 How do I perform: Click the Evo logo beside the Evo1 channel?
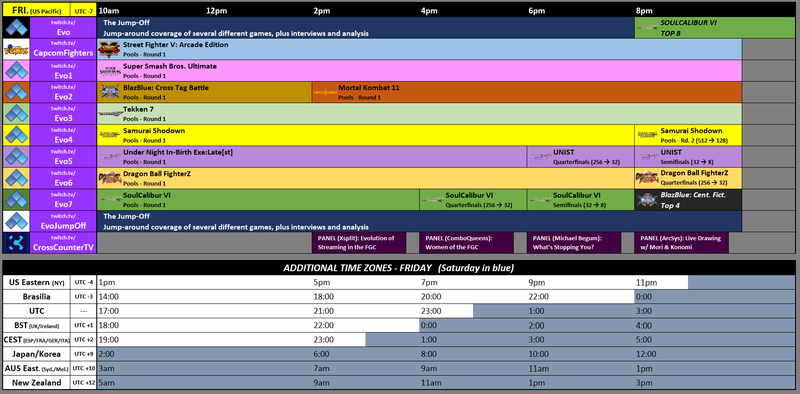tap(16, 71)
